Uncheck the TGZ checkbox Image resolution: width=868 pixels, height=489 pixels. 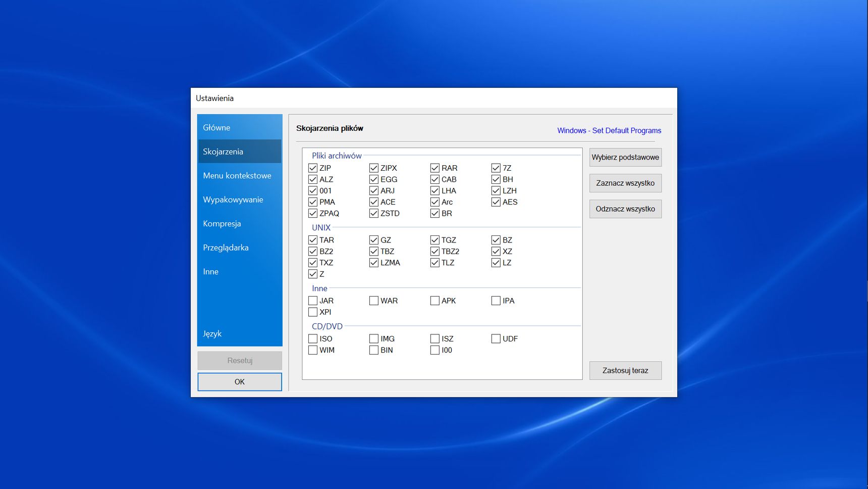(x=435, y=240)
